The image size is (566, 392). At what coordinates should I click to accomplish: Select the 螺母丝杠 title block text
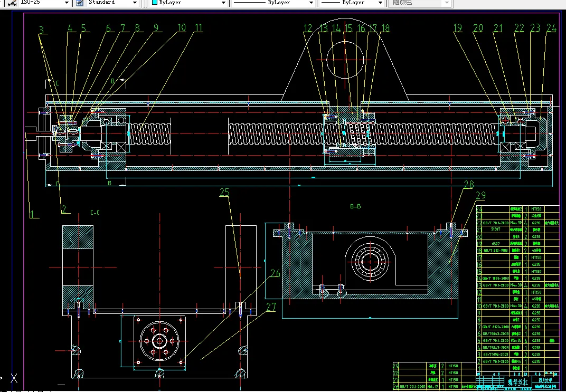pos(517,383)
